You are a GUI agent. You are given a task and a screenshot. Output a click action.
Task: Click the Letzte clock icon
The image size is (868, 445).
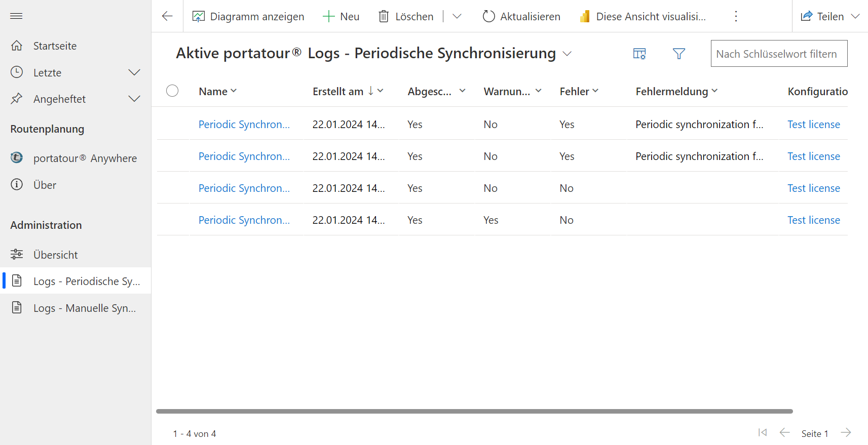(x=17, y=72)
